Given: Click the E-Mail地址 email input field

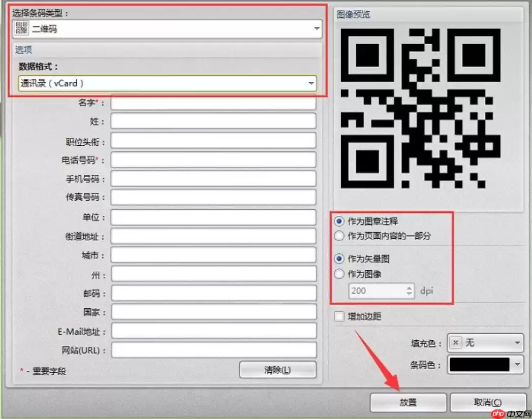Looking at the screenshot, I should pos(213,331).
